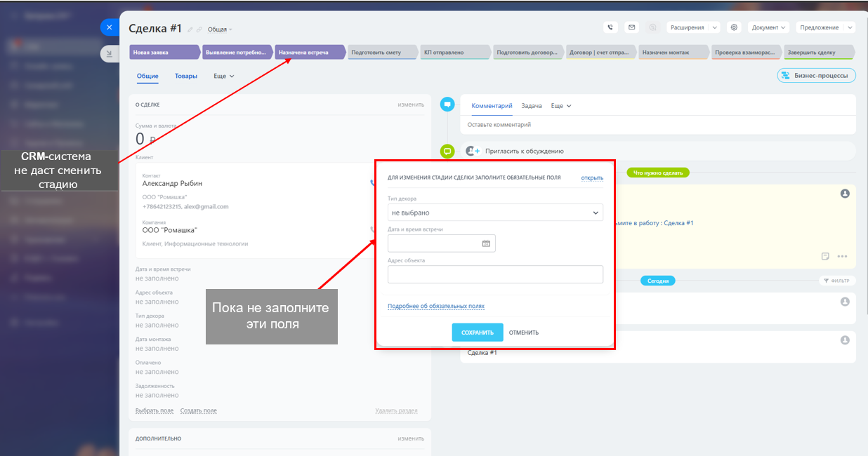
Task: Click the Что нужно сделать label
Action: 658,173
